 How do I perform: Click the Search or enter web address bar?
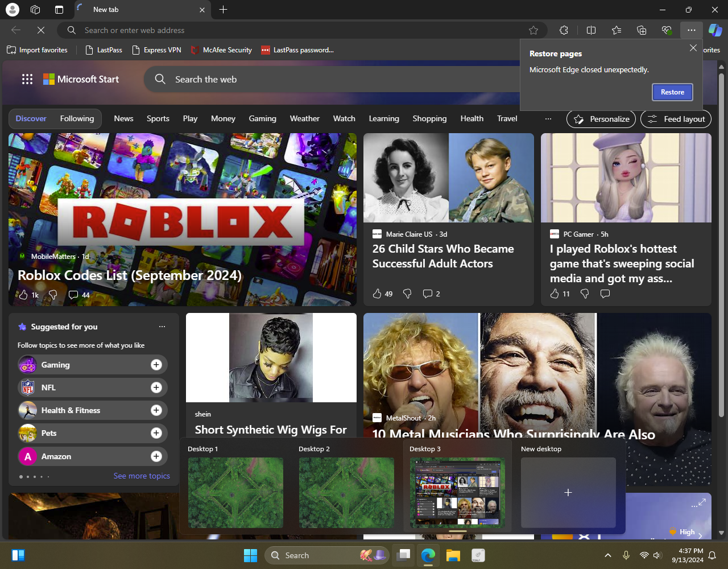tap(302, 30)
